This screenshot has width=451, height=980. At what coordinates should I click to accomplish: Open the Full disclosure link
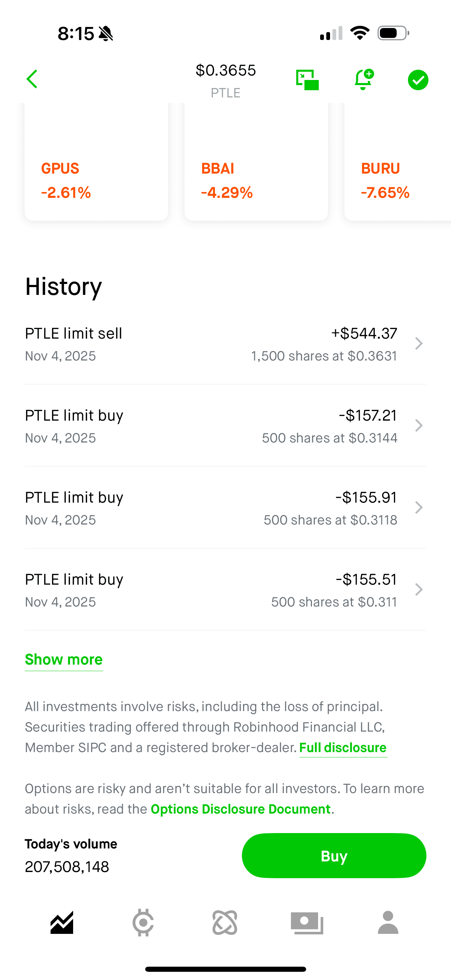[x=343, y=748]
